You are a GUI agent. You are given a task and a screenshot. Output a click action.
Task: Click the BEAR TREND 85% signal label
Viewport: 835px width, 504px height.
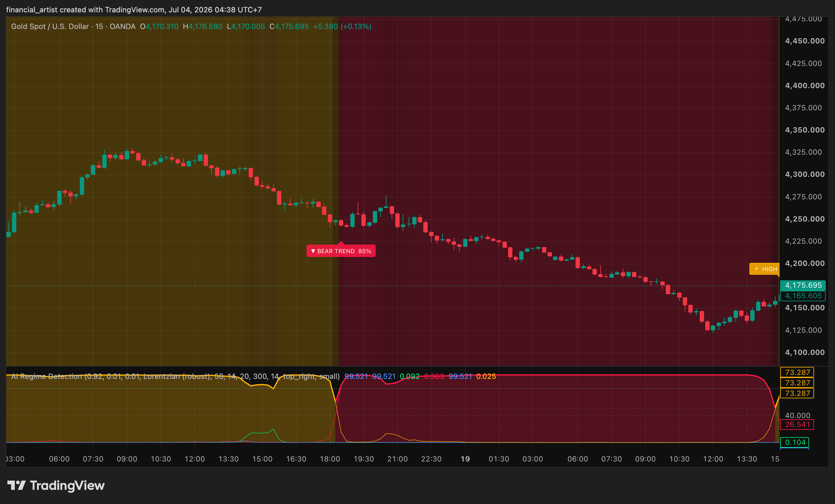[x=341, y=251]
